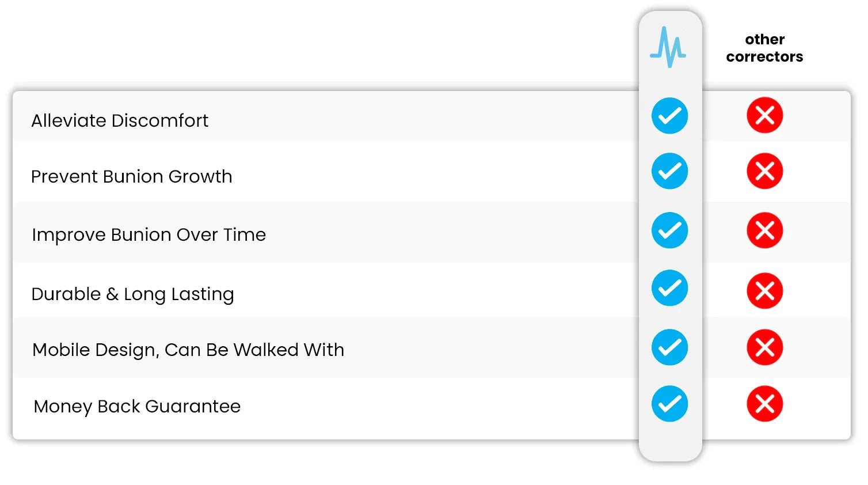The image size is (868, 485).
Task: Click red X for Improve Bunion Over Time
Action: click(x=764, y=230)
